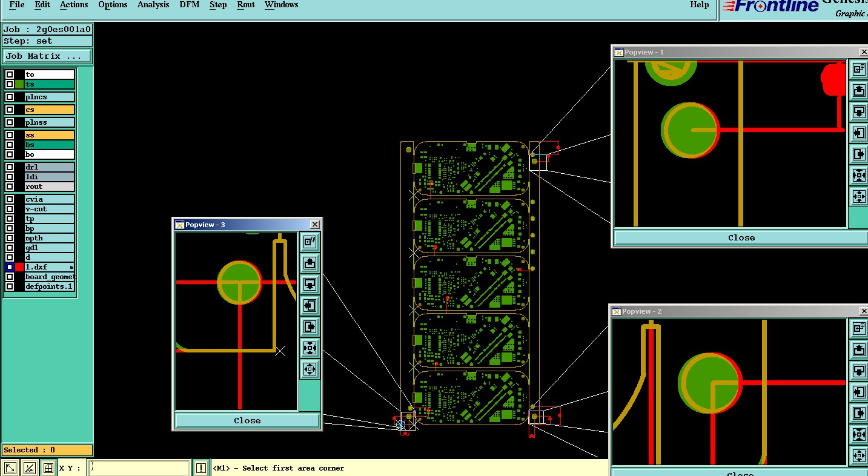Click red color swatch of 1.dxf layer

[x=19, y=267]
